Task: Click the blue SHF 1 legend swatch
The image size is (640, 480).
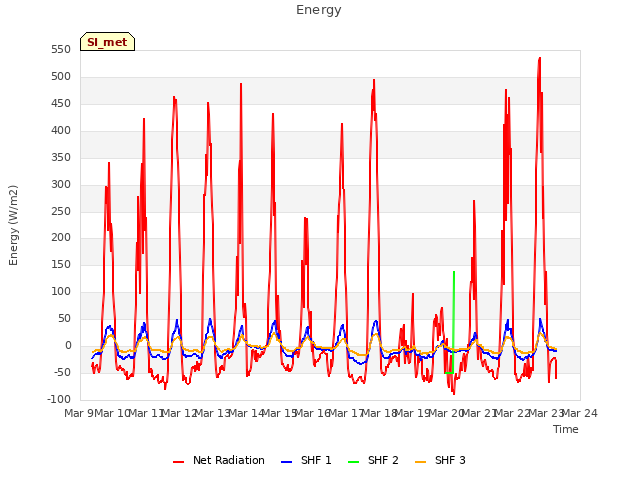Action: [287, 462]
